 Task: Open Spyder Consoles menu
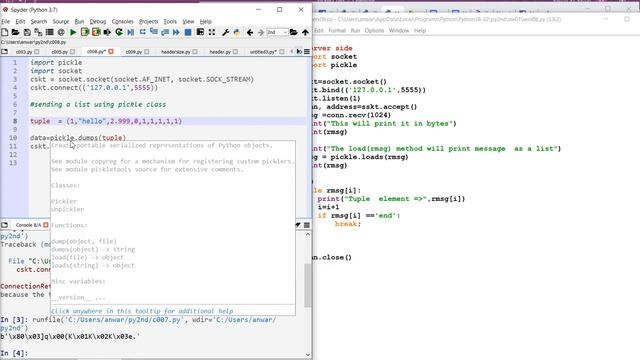[x=122, y=21]
